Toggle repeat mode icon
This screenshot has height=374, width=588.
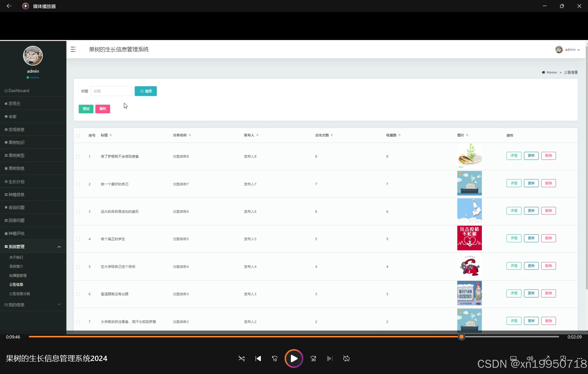pyautogui.click(x=346, y=359)
